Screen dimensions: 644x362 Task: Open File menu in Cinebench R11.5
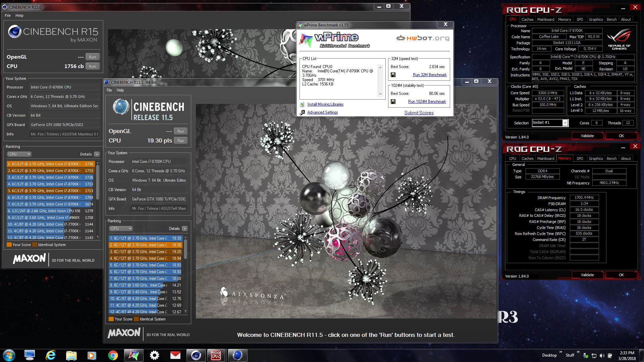(109, 90)
